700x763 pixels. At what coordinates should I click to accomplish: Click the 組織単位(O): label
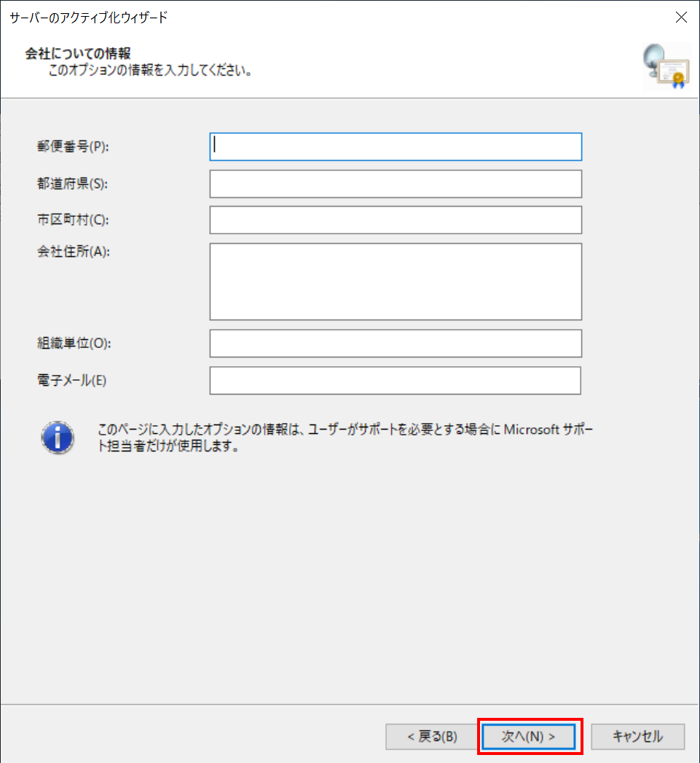74,343
